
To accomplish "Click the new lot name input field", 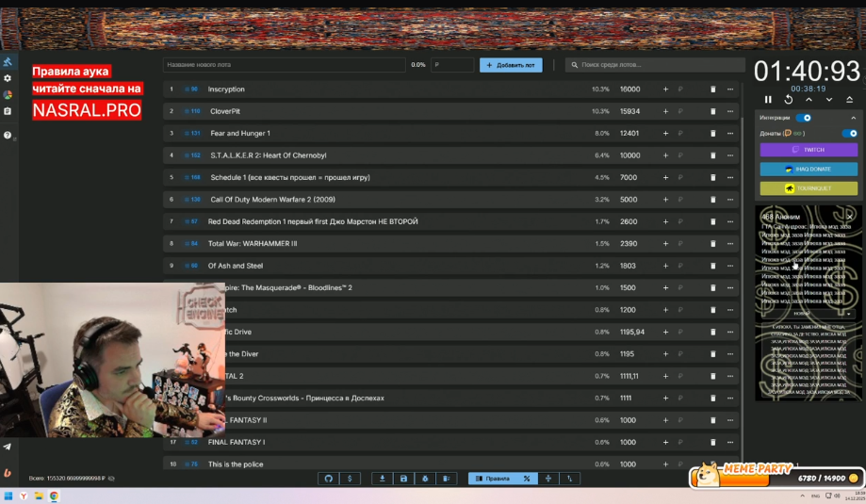I will click(x=285, y=65).
